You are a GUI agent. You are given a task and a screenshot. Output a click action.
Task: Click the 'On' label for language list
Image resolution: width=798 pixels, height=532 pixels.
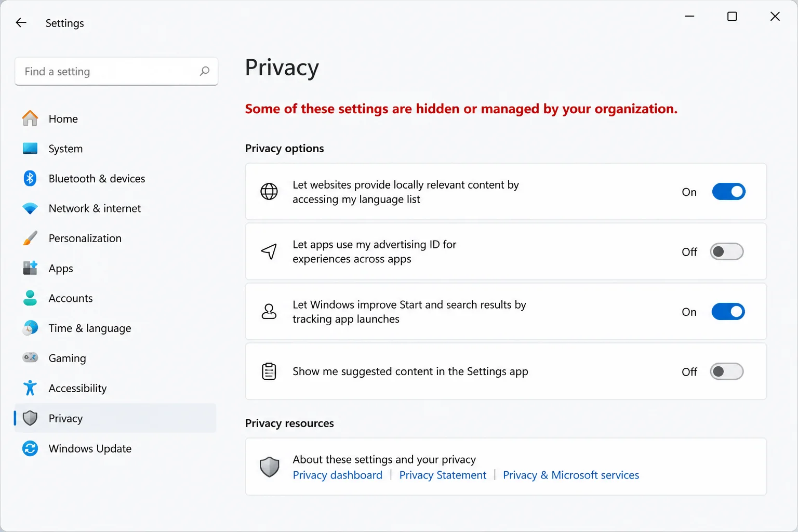pos(689,192)
